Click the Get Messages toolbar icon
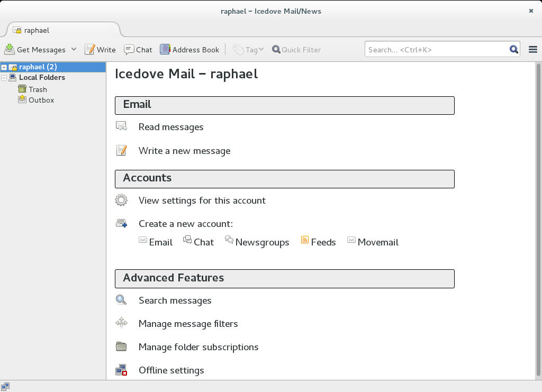 [10, 50]
